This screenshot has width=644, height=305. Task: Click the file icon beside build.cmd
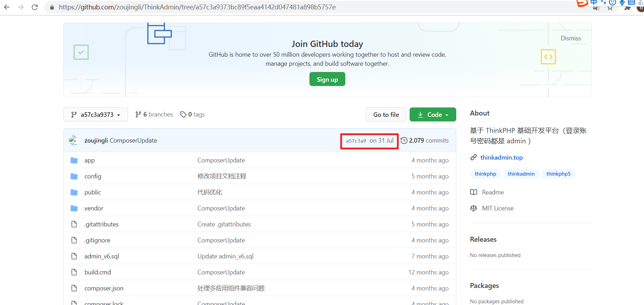coord(74,272)
